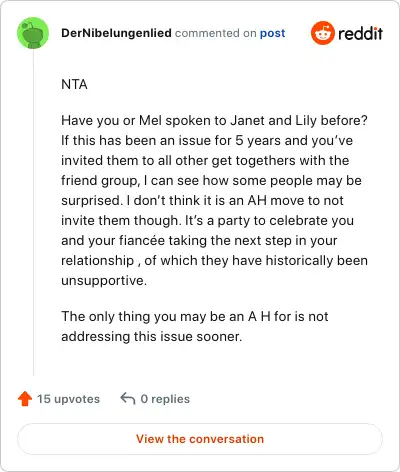The width and height of the screenshot is (400, 472).
Task: Click 'addressing this issue sooner.' closing line
Action: [152, 337]
